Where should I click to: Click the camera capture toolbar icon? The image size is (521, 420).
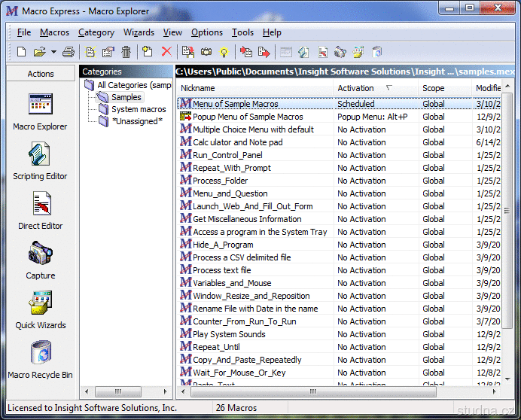pos(206,52)
